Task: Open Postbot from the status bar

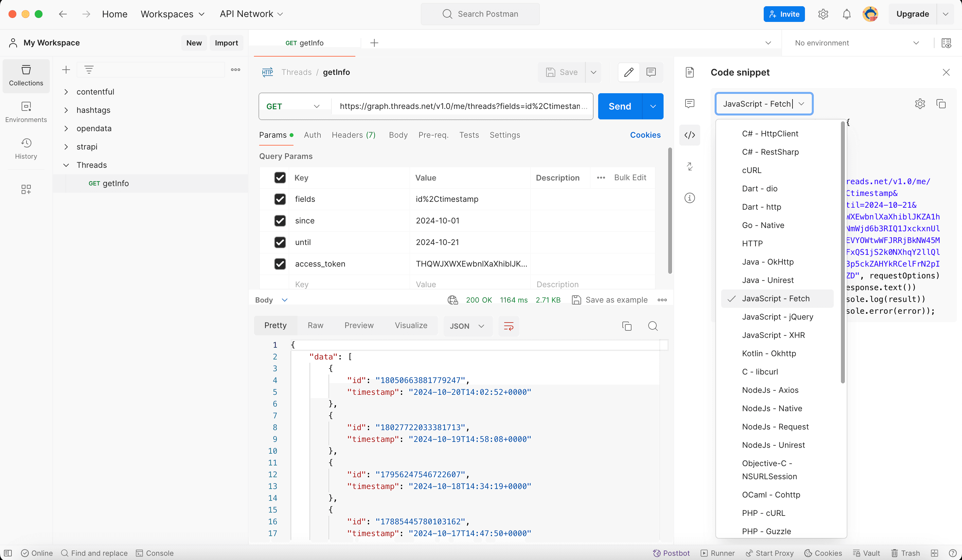Action: click(671, 553)
